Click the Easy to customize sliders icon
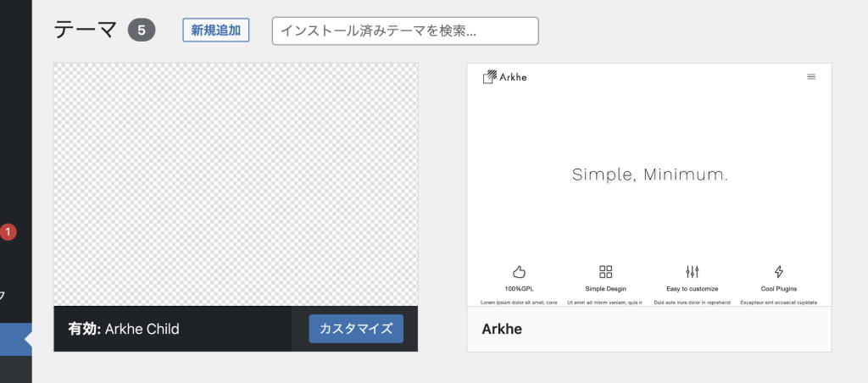868x383 pixels. pyautogui.click(x=692, y=272)
